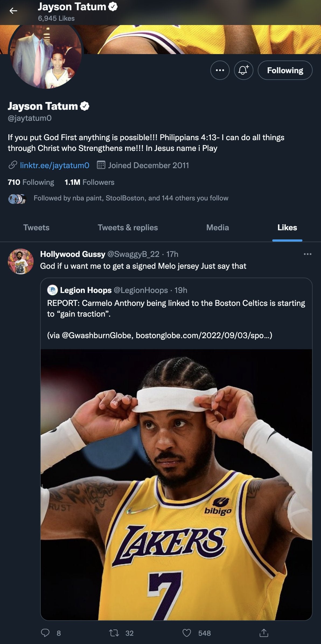Select the Likes tab

click(x=287, y=228)
